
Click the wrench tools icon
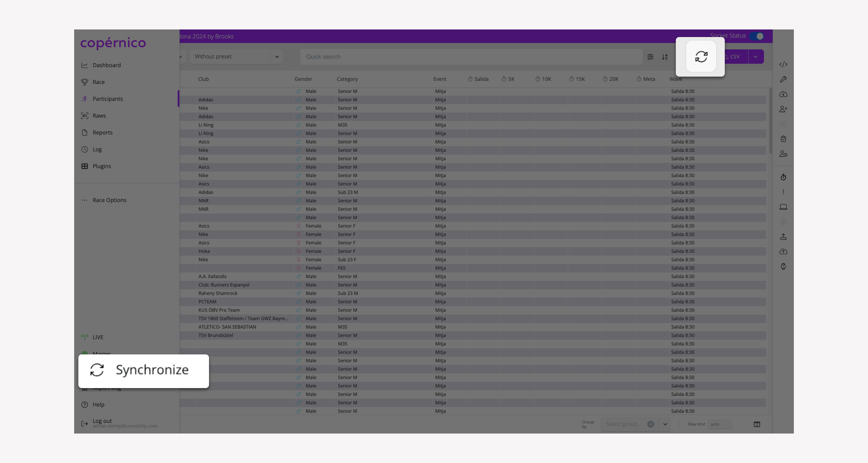[783, 79]
